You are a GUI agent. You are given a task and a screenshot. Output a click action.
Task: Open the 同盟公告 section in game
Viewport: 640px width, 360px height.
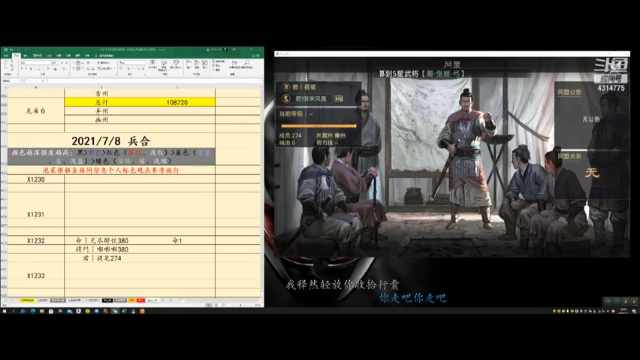pyautogui.click(x=569, y=92)
